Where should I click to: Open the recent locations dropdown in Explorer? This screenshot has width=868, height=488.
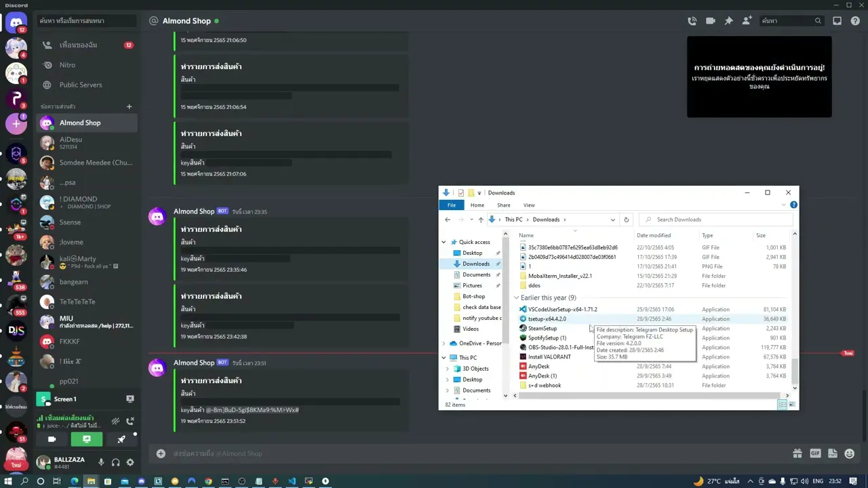pyautogui.click(x=472, y=220)
